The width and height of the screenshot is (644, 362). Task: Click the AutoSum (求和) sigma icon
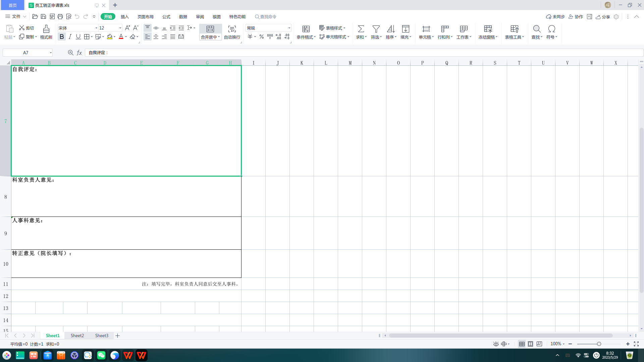(x=361, y=29)
